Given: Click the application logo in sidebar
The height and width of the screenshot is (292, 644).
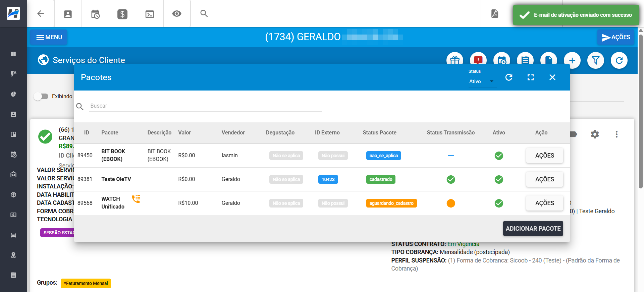Looking at the screenshot, I should 13,13.
